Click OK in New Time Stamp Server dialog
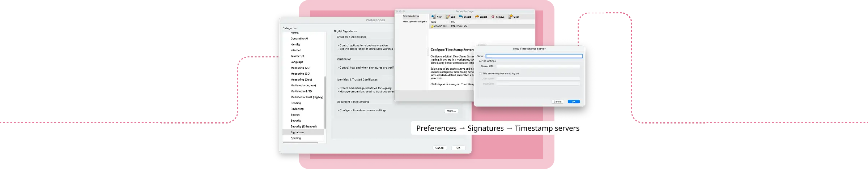Viewport: 868px width, 169px height. point(573,101)
